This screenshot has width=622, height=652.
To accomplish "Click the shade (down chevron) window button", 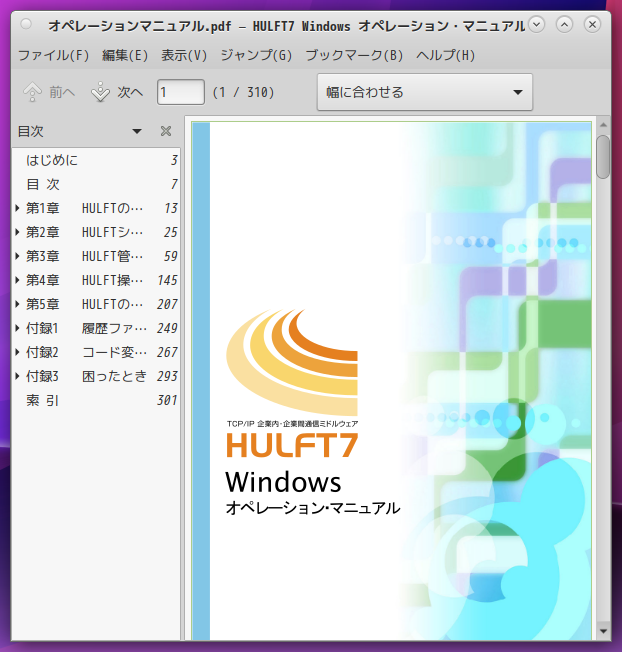I will point(536,25).
